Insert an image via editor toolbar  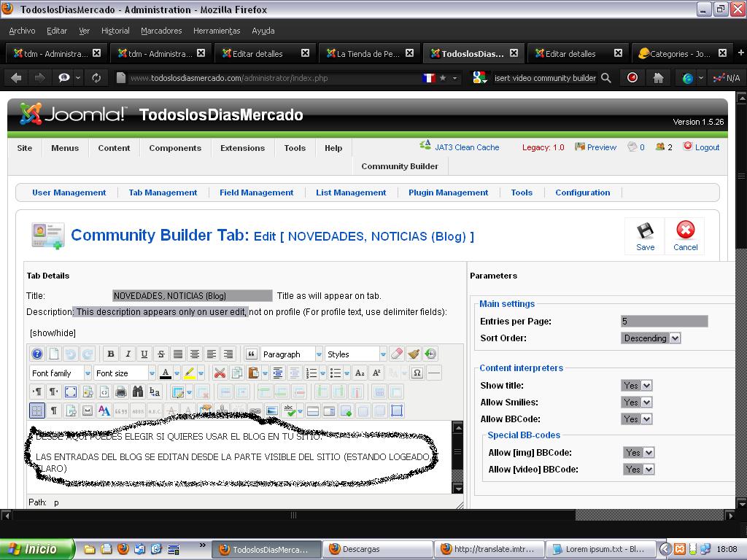point(272,411)
